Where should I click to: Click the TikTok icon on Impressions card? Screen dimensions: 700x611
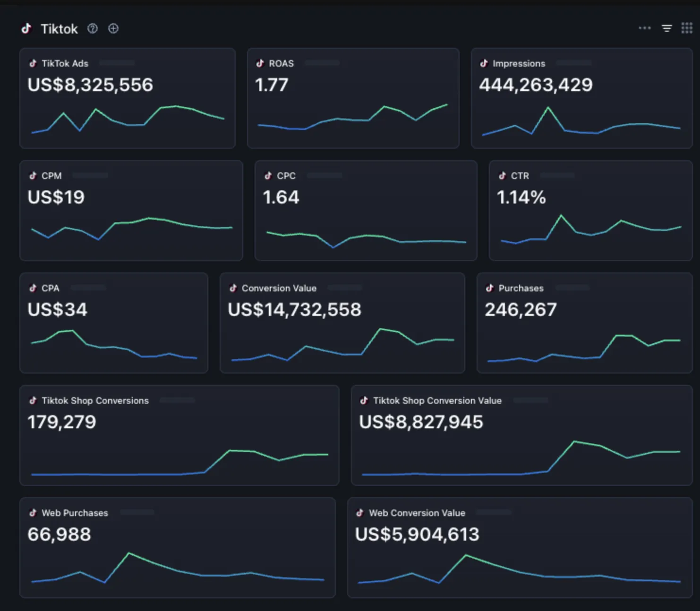point(484,63)
